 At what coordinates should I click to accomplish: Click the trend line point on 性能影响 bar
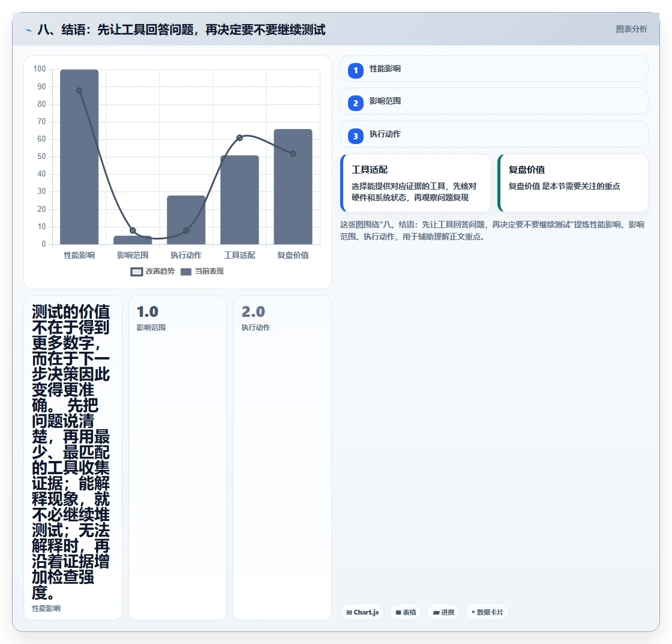click(x=79, y=91)
